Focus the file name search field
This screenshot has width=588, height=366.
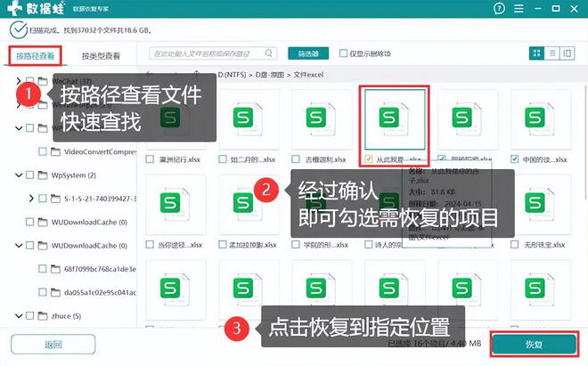[213, 53]
